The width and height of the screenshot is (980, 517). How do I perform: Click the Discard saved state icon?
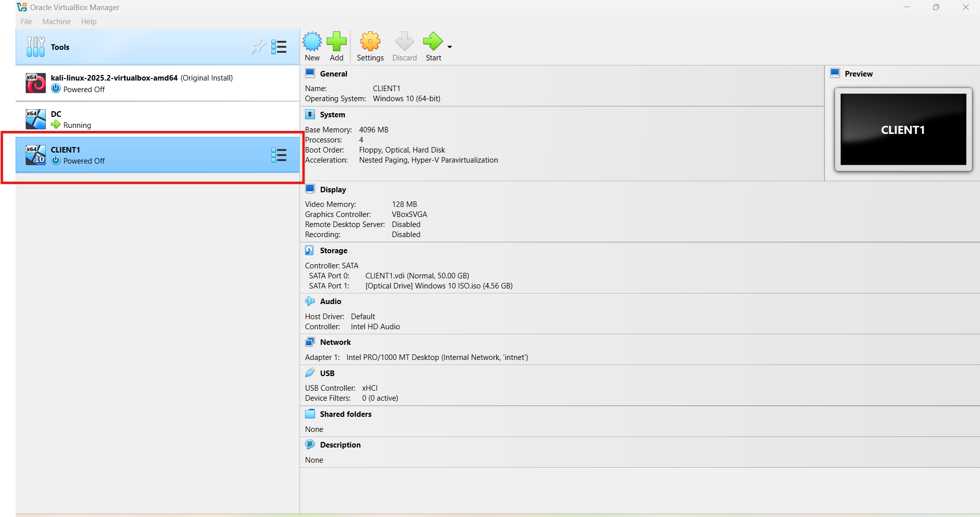(x=404, y=41)
